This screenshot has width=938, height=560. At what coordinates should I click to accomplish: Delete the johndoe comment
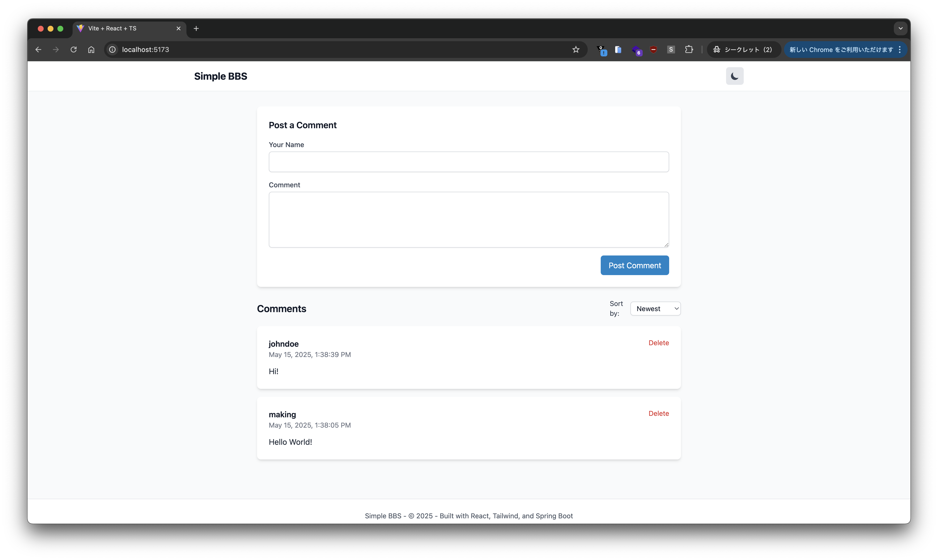[x=658, y=343]
